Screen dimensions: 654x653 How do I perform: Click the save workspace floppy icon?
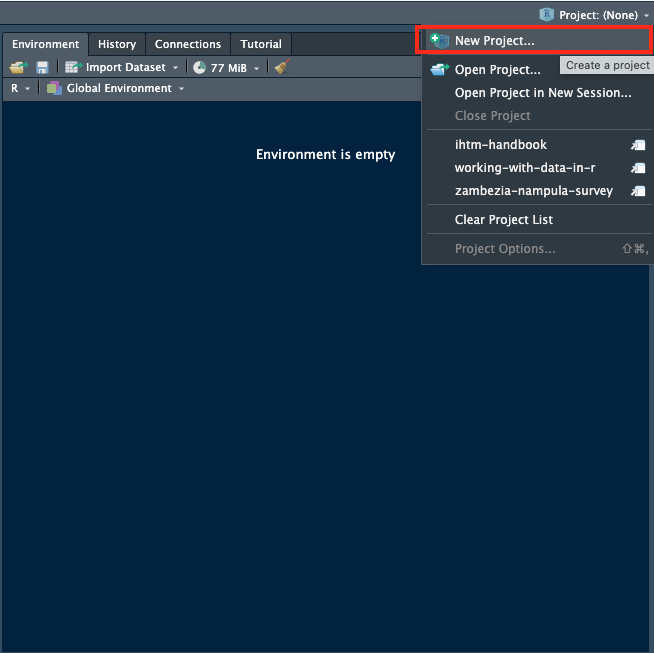pos(42,67)
